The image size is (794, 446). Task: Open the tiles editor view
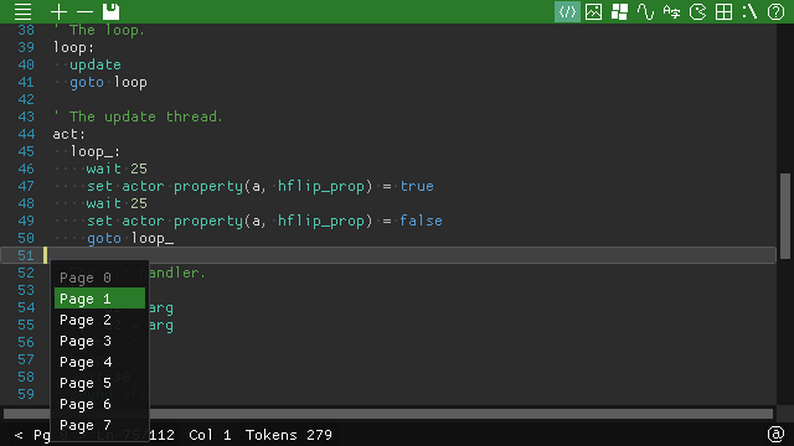tap(620, 12)
